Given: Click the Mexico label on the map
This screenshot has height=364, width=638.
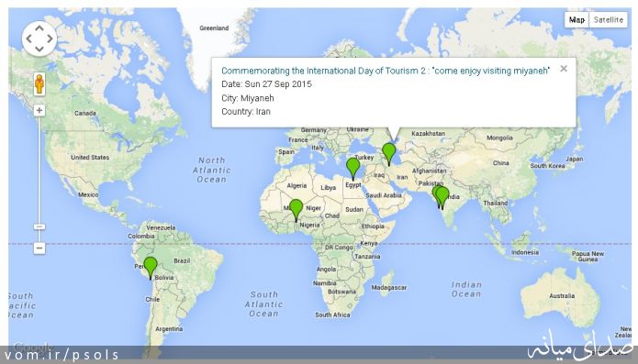Looking at the screenshot, I should pos(88,194).
